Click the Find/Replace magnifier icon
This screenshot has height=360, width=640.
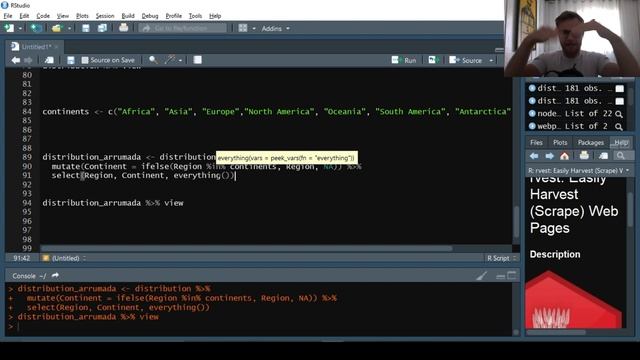click(153, 60)
